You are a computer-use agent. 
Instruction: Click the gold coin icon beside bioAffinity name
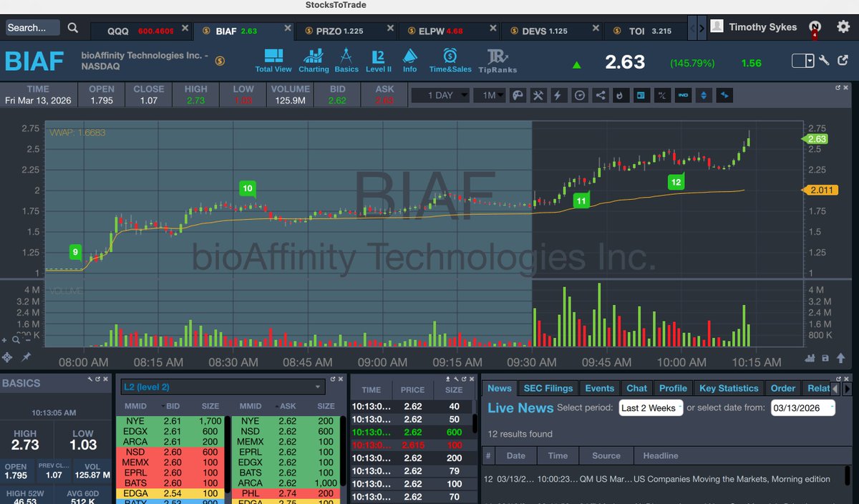coord(220,60)
